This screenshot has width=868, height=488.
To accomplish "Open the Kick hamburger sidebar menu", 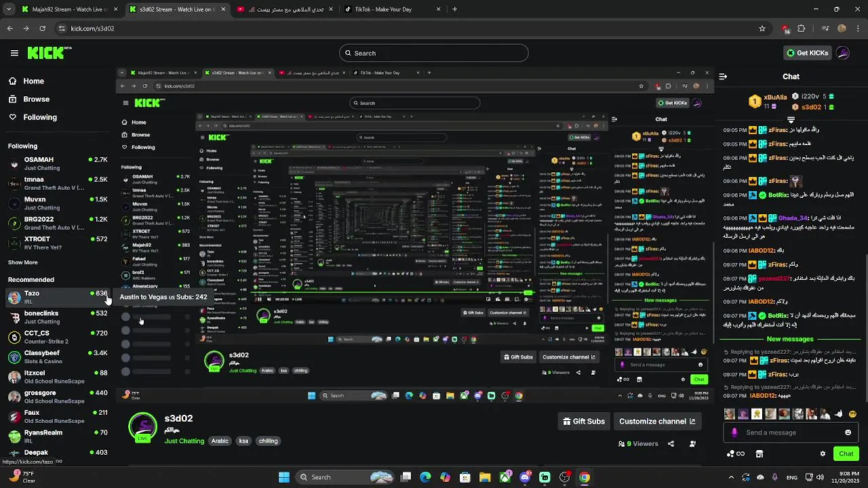I will pos(14,53).
